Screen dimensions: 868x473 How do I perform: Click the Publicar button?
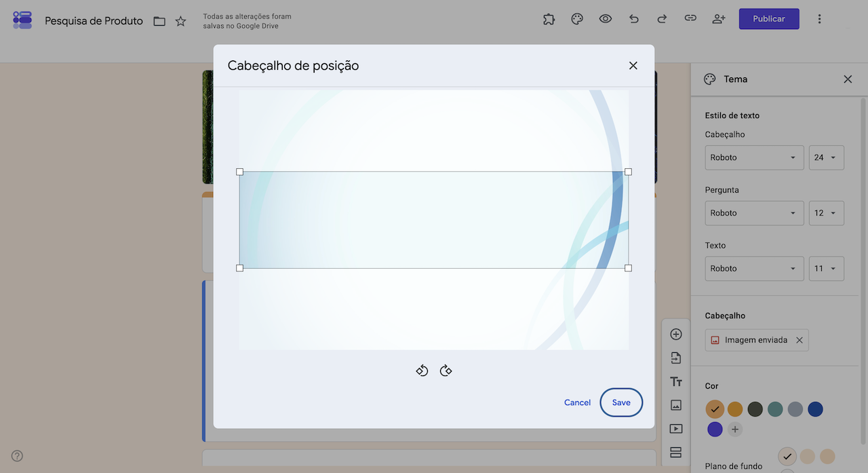point(769,19)
